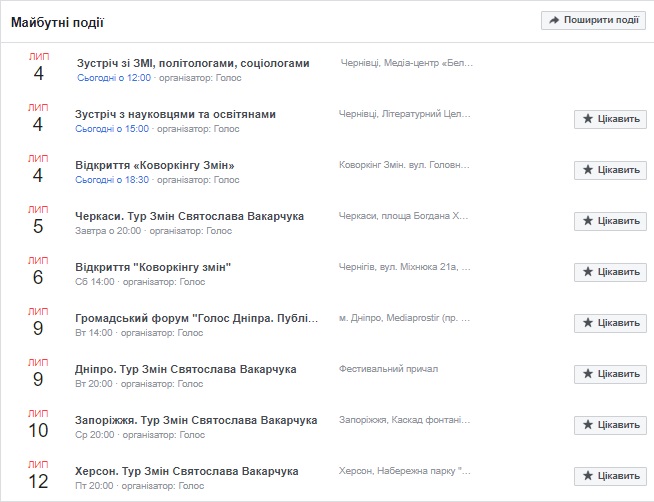Open event Херсон. Тур Змін Святослава Вакарчука
Image resolution: width=654 pixels, height=502 pixels.
(x=187, y=471)
